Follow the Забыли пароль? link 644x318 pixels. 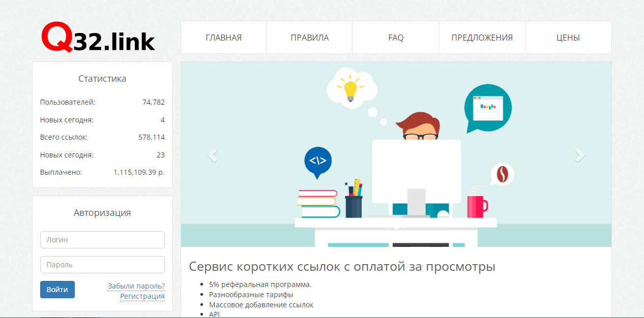(136, 286)
